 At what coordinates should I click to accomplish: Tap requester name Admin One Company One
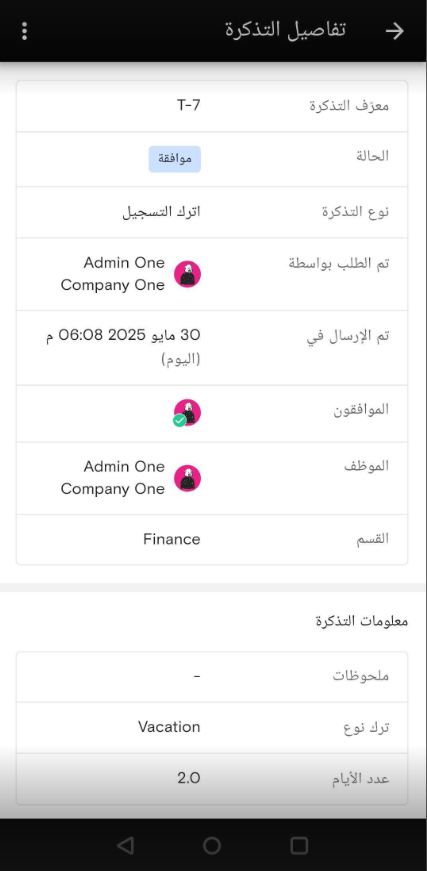click(113, 274)
